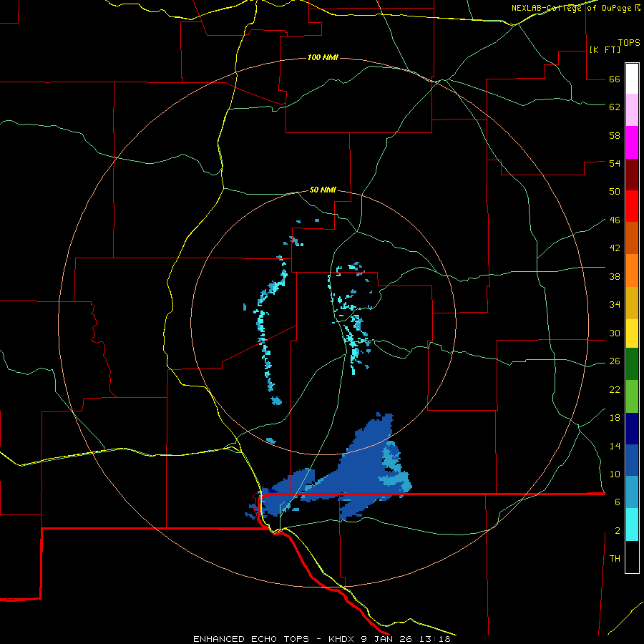Click the magenta legend swatch

(632, 142)
